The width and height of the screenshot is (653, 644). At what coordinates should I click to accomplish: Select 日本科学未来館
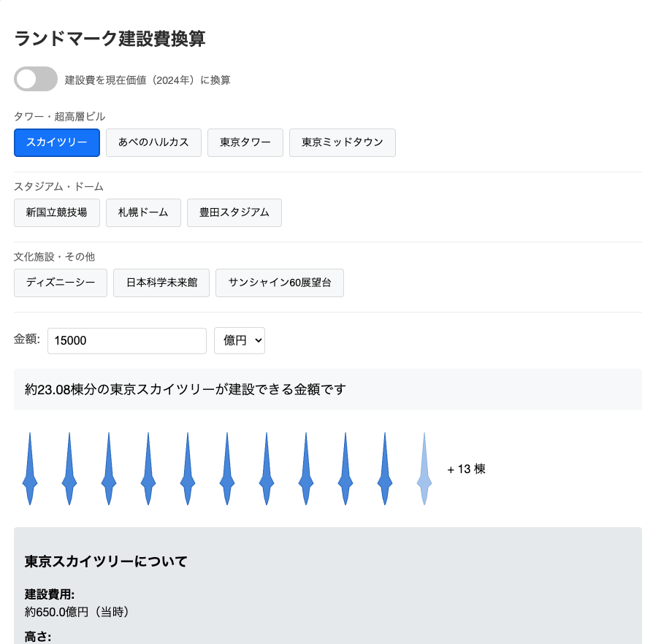(161, 283)
